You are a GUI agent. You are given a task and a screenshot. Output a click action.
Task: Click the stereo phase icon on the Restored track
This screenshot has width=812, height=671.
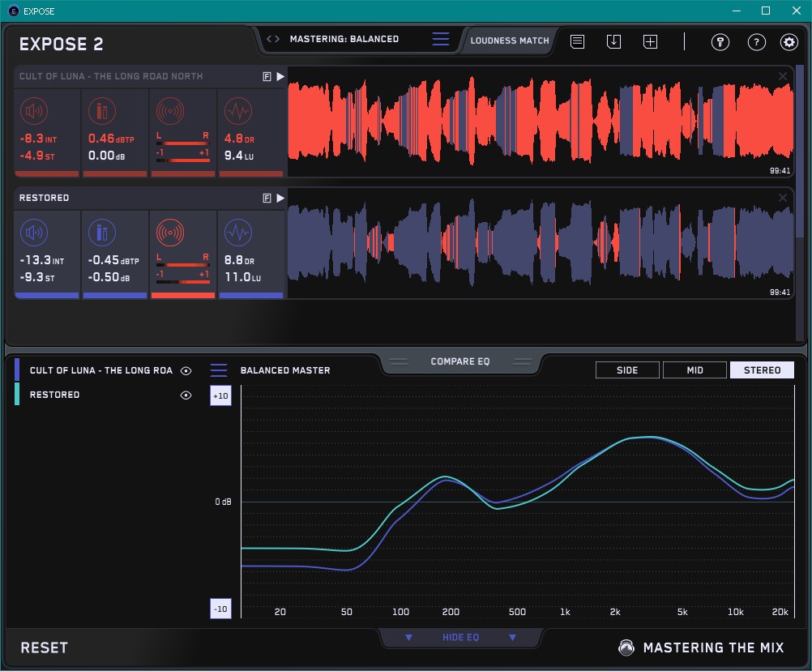point(169,233)
